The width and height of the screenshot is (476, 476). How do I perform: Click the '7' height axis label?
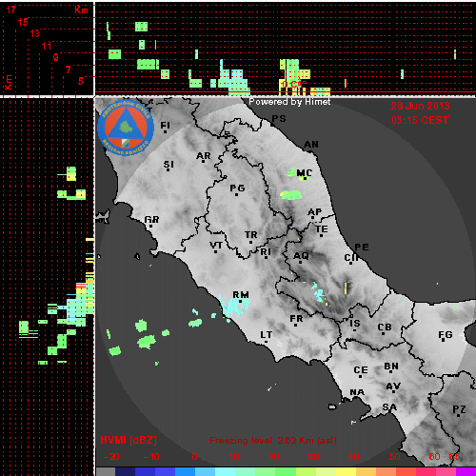click(68, 69)
